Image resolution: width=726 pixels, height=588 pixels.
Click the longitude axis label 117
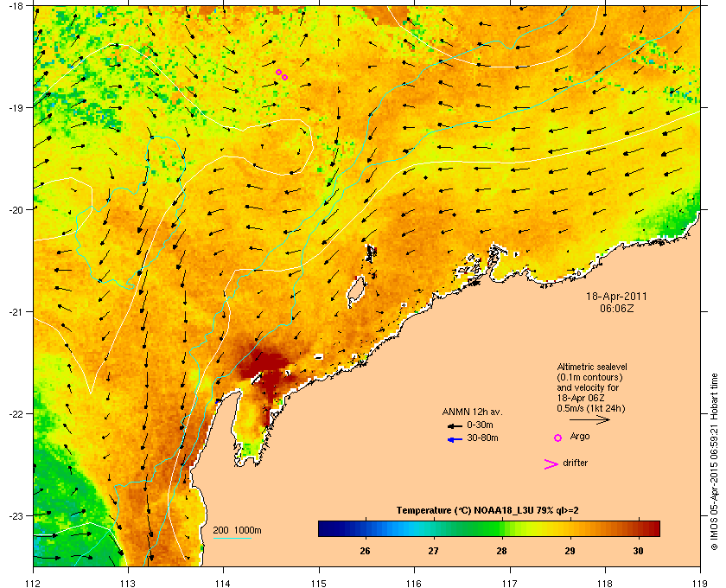click(x=509, y=584)
